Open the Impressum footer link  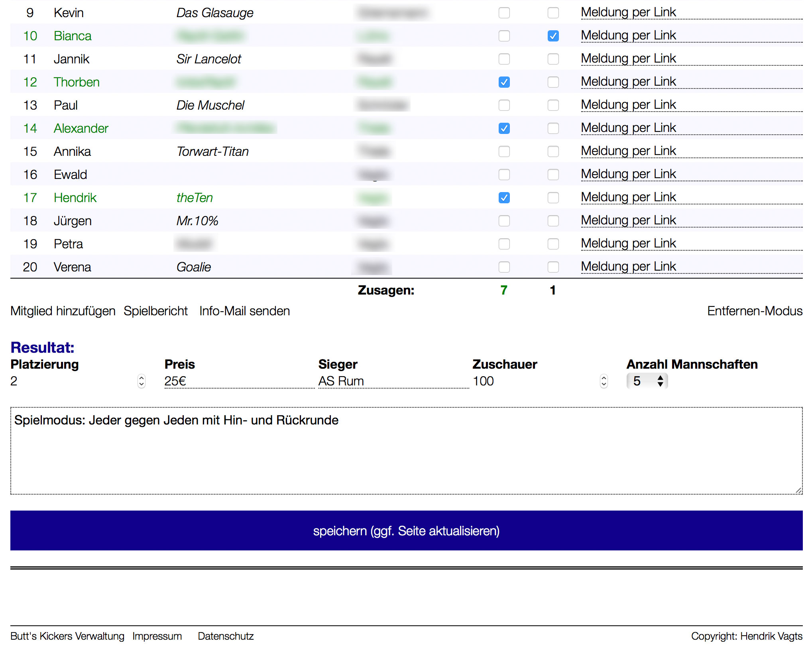pos(157,636)
